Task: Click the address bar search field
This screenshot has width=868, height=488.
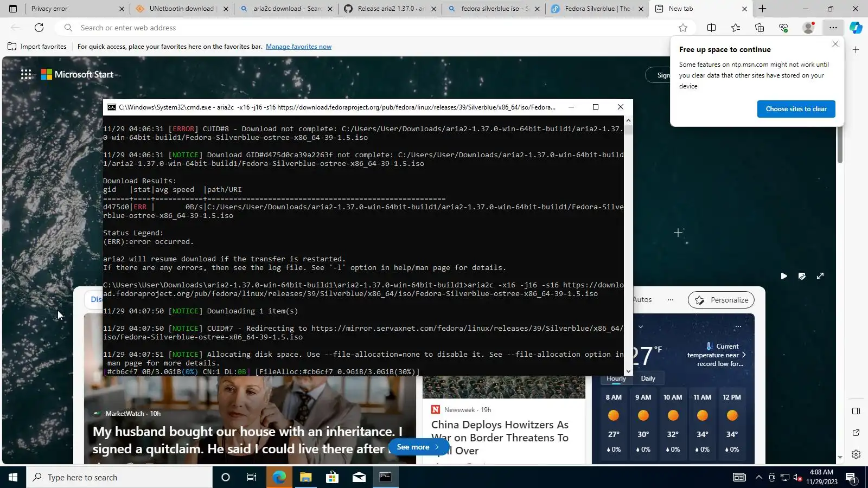Action: (x=374, y=28)
